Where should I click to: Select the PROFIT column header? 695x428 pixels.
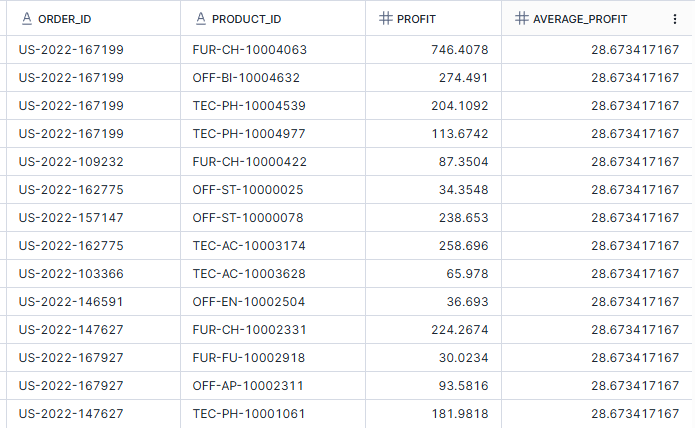[418, 19]
